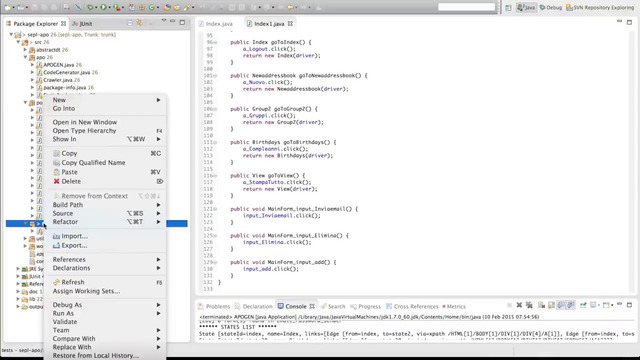
Task: Switch to the Debug perspective
Action: [x=550, y=7]
